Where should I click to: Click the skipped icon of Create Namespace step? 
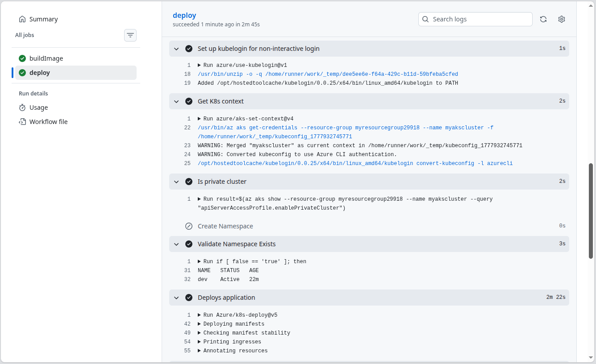tap(189, 226)
